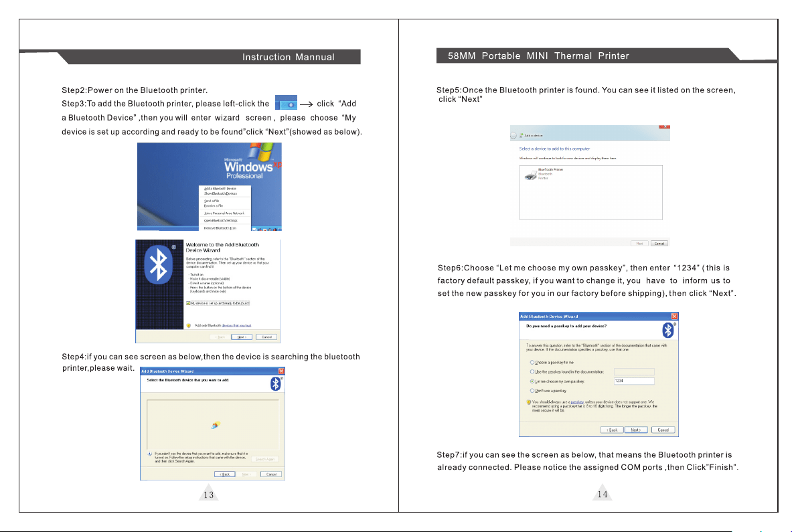Select 'Let me choose my own passkey'
The height and width of the screenshot is (532, 798).
click(532, 381)
